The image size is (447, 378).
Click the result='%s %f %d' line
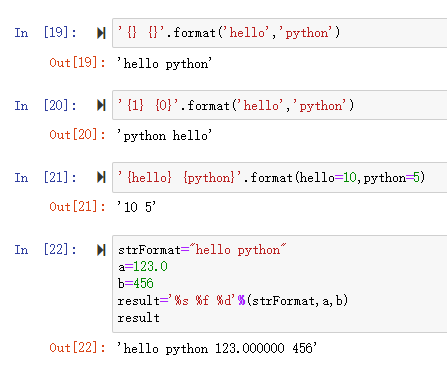point(233,301)
